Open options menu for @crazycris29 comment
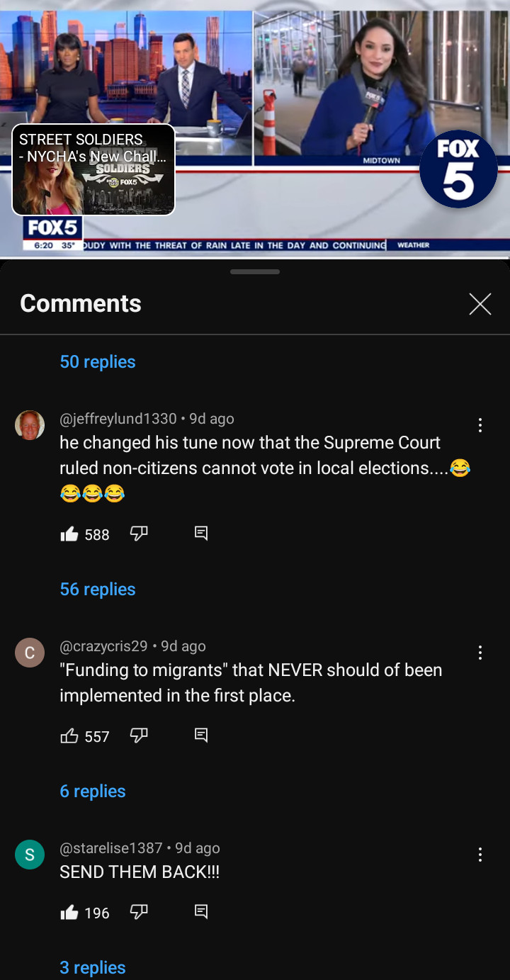Image resolution: width=510 pixels, height=980 pixels. pyautogui.click(x=480, y=653)
